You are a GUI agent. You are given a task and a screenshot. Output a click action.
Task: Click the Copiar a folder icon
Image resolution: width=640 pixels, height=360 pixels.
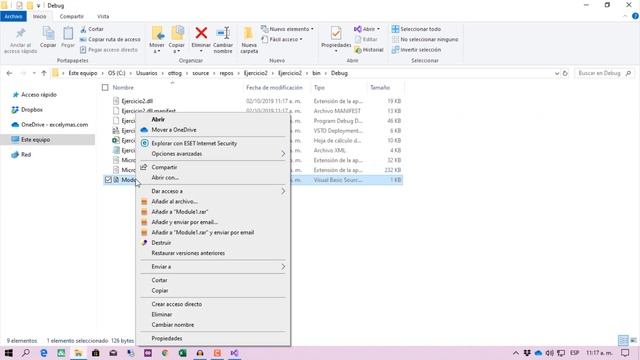tap(177, 33)
